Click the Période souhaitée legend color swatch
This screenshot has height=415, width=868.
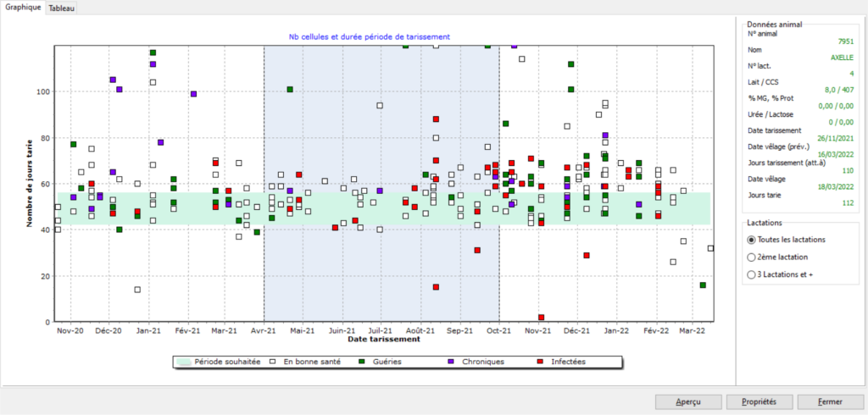pos(183,362)
